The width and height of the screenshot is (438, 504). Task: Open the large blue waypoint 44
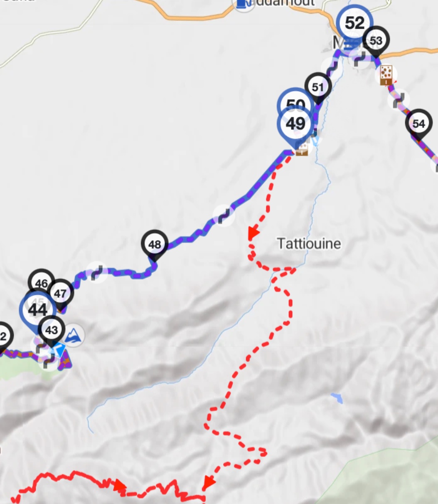[x=37, y=311]
